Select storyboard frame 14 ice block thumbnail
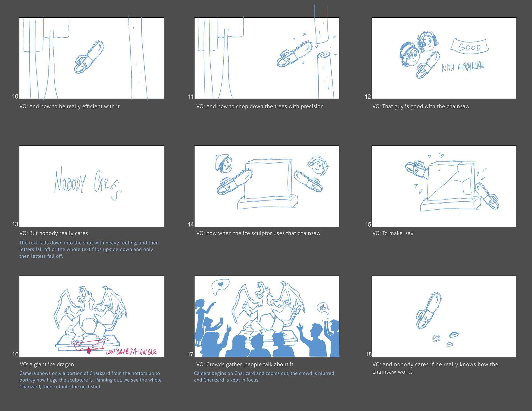Image resolution: width=532 pixels, height=411 pixels. (267, 186)
